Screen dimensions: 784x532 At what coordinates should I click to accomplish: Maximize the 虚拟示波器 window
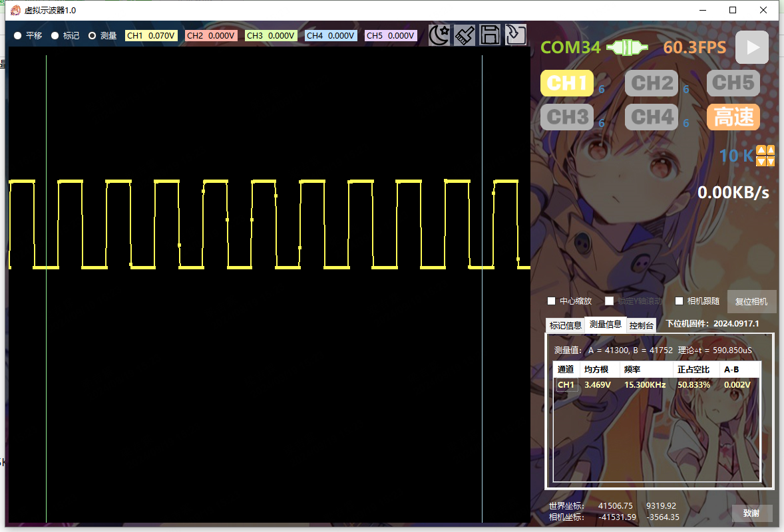coord(733,10)
